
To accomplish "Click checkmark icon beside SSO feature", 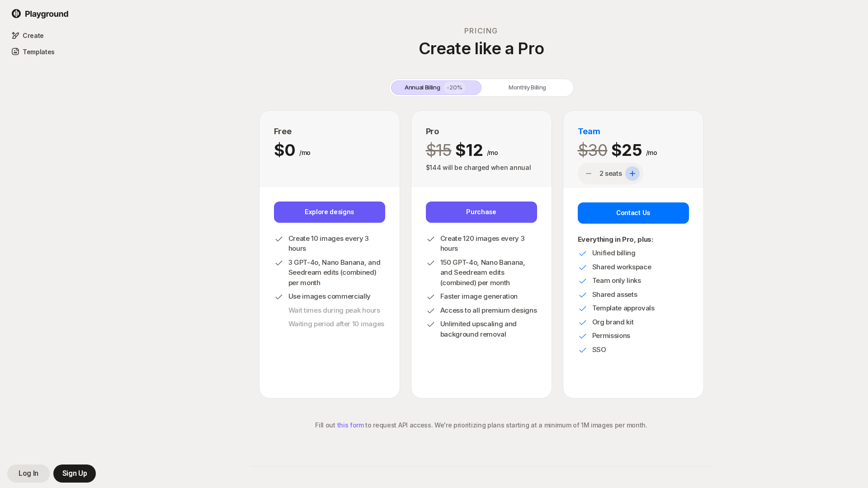I will tap(583, 350).
